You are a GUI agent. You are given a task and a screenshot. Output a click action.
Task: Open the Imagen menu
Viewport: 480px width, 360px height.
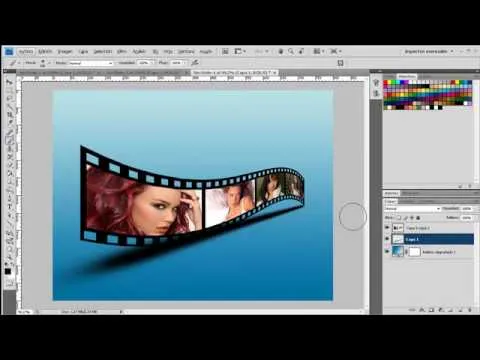(x=65, y=52)
